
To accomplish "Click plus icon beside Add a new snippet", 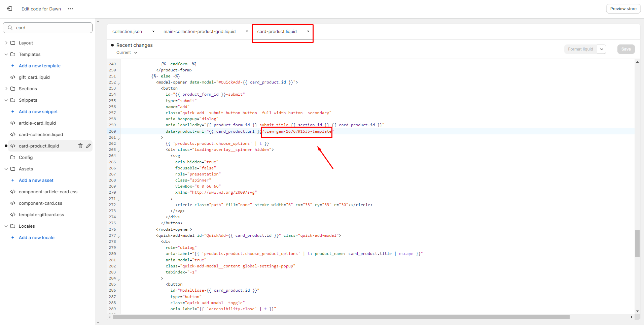I will click(13, 111).
